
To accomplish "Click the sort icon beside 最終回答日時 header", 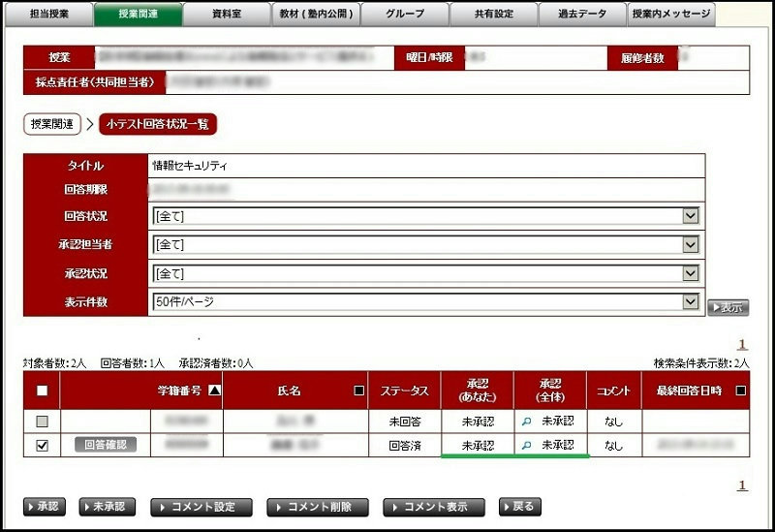I will tap(742, 391).
